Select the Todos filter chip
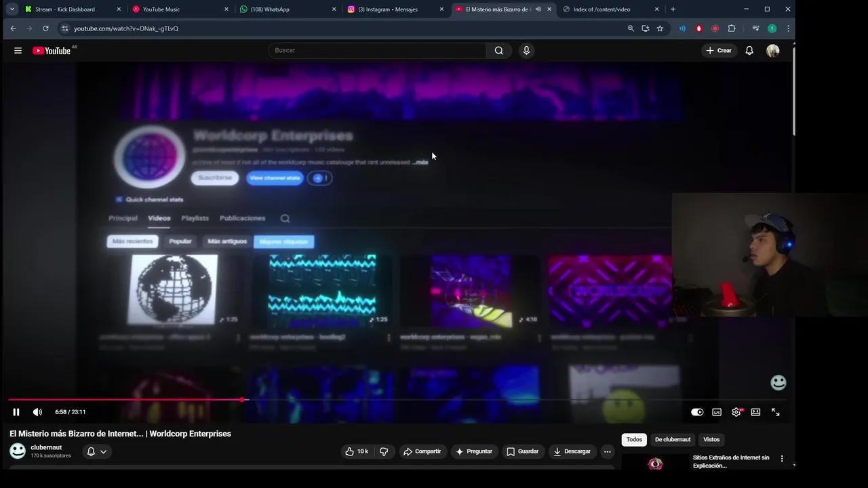Screen dimensions: 868x488 pyautogui.click(x=634, y=440)
